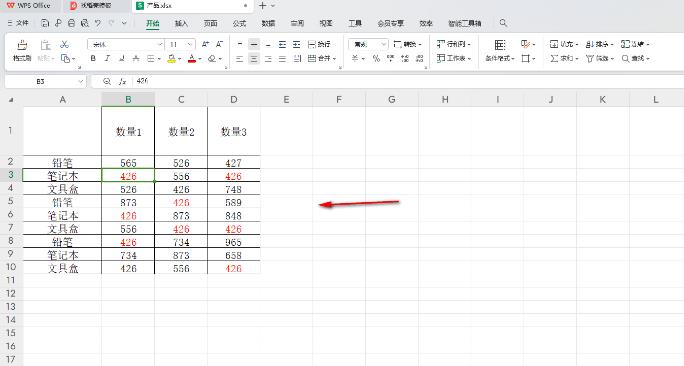This screenshot has height=366, width=684.
Task: Toggle Bold formatting
Action: click(x=93, y=58)
